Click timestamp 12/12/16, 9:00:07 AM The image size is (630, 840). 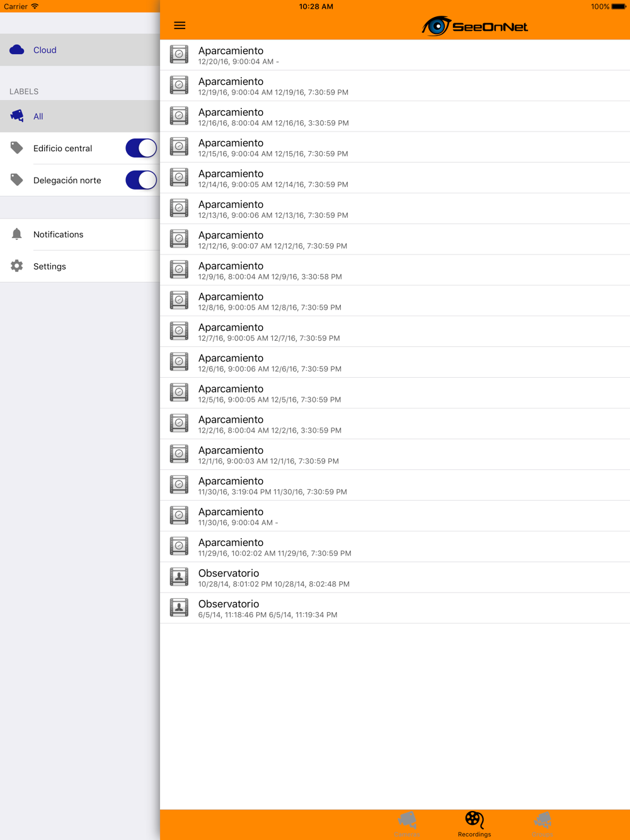point(234,246)
